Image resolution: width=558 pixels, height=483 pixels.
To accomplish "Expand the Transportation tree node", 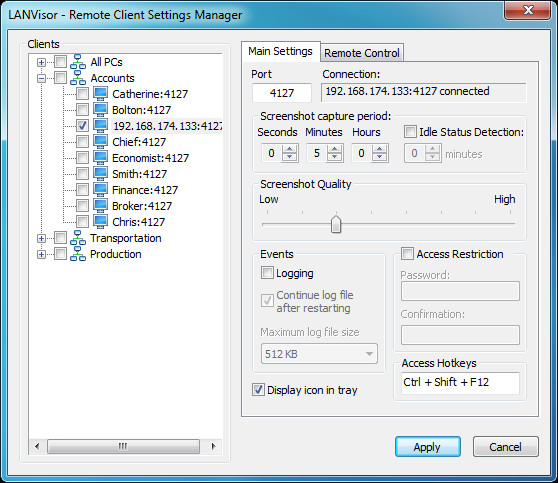I will coord(41,238).
